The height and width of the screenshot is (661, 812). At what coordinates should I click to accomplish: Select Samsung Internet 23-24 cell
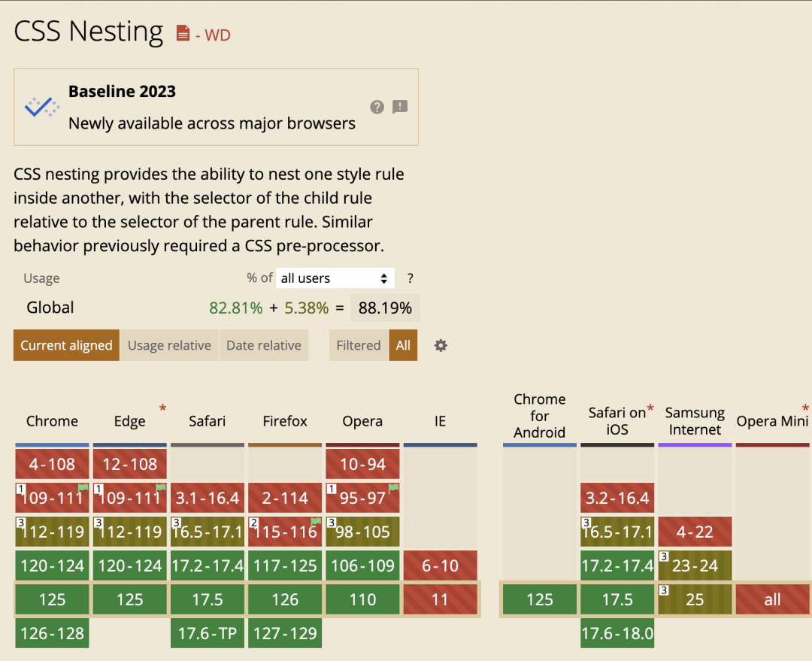(x=695, y=565)
